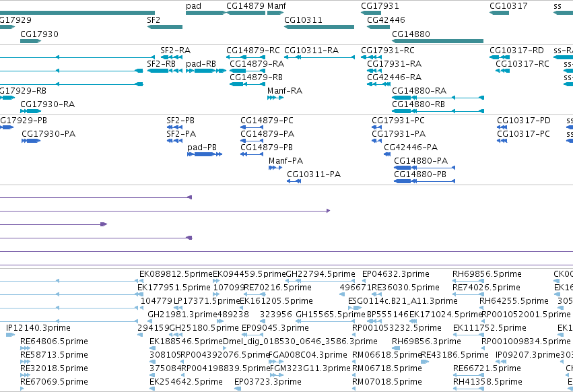Screen dimensions: 573x392
Task: Select the GH22794.5prime EST label
Action: [x=321, y=274]
